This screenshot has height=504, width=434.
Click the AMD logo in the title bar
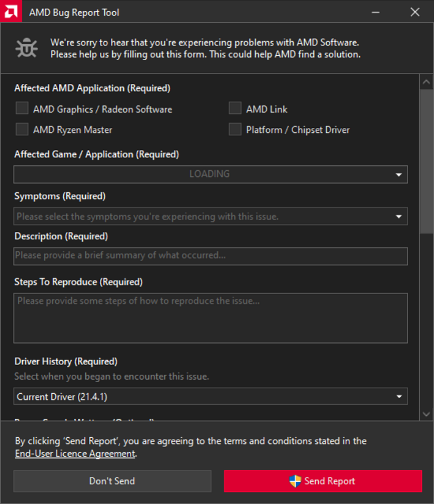[11, 11]
